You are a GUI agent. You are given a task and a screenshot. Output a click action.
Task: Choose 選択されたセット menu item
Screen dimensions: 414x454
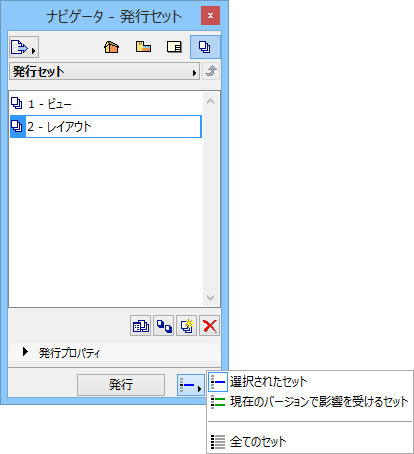310,382
